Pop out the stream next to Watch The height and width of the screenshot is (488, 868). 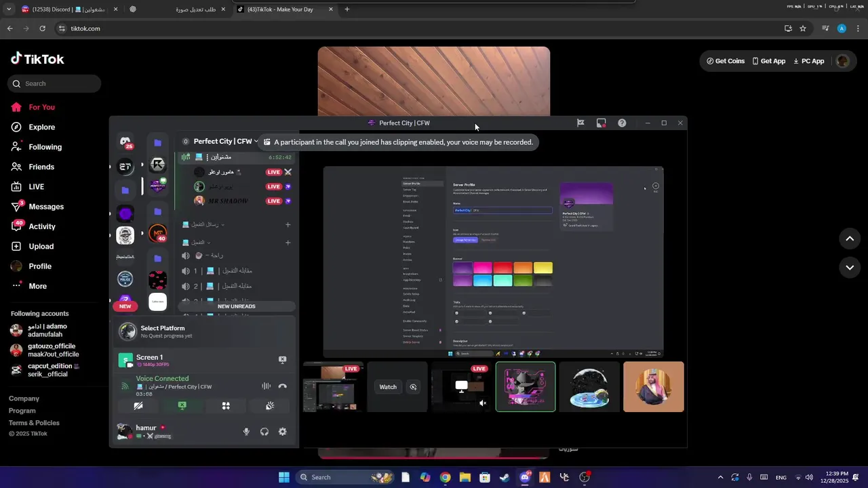coord(413,387)
